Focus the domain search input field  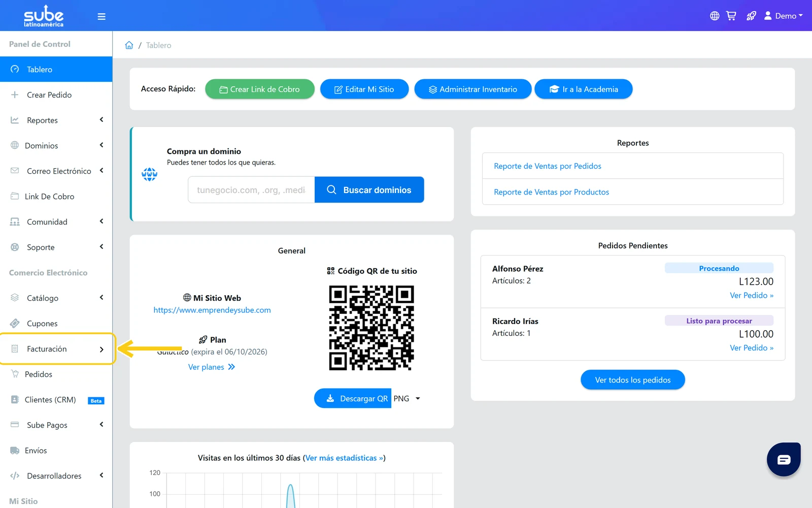252,190
